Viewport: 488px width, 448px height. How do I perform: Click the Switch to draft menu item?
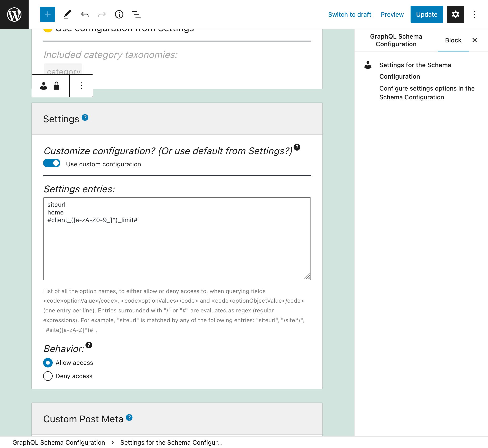(349, 14)
